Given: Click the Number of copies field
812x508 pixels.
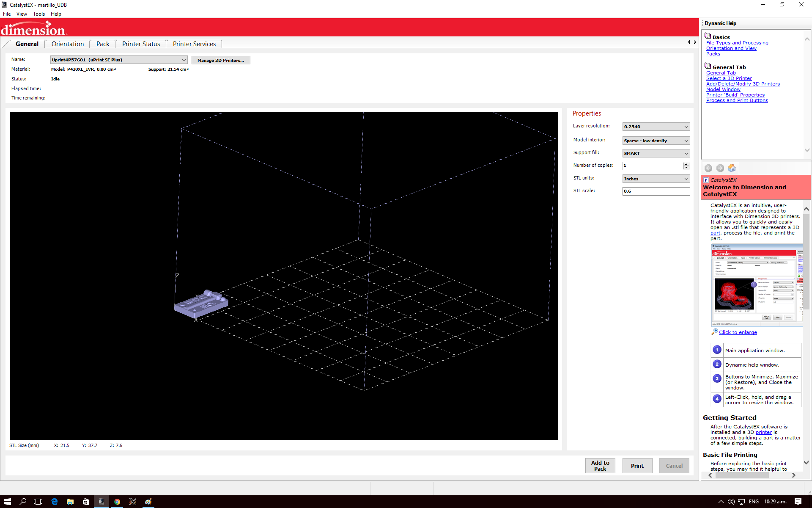Looking at the screenshot, I should 653,166.
